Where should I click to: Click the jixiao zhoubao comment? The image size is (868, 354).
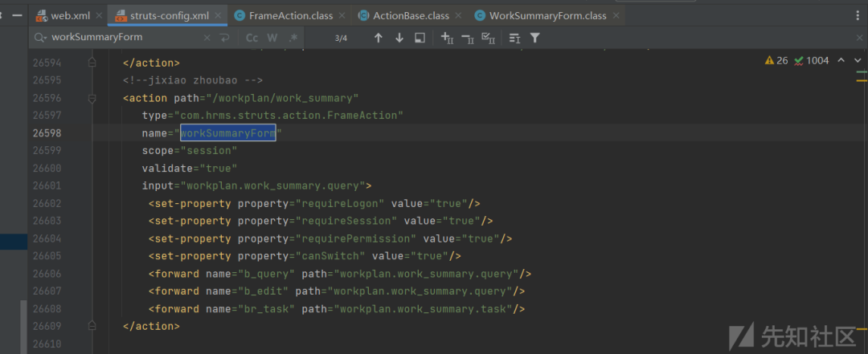click(193, 81)
